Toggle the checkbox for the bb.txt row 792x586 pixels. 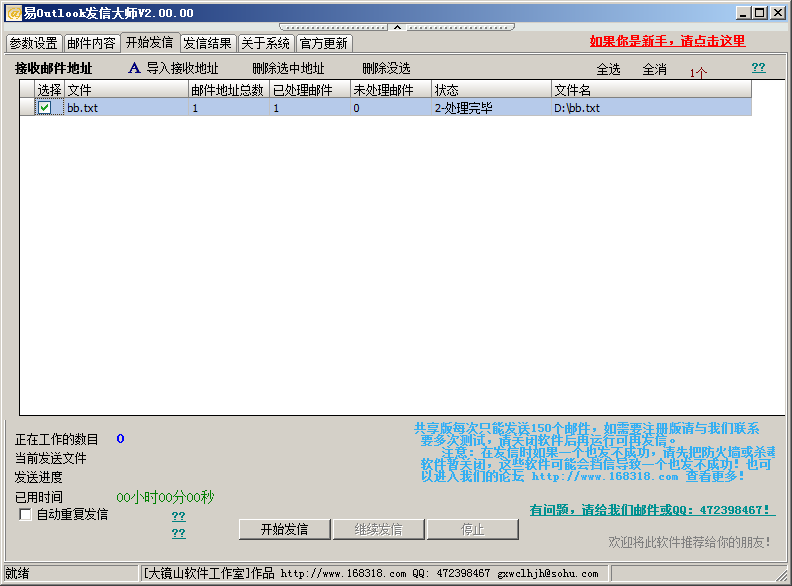click(45, 108)
